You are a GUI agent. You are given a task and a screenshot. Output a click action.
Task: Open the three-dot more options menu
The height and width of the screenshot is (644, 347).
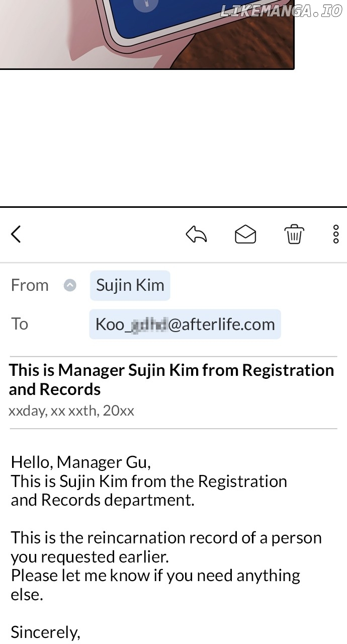click(x=335, y=234)
